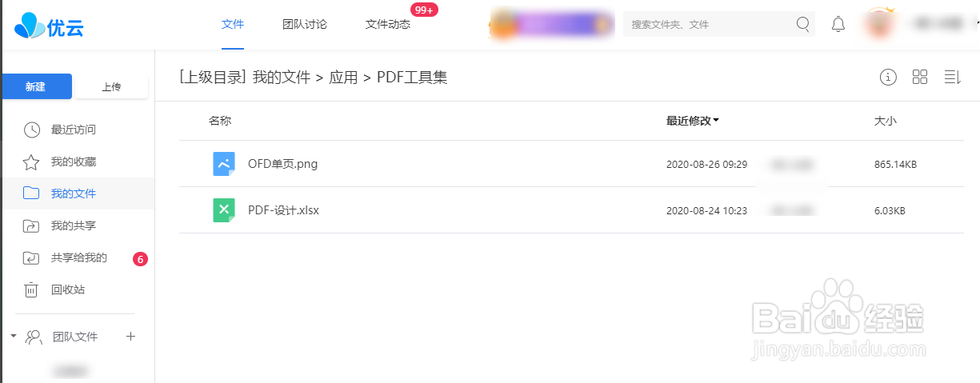980x383 pixels.
Task: Focus the 搜索文件夹、文件 search field
Action: click(708, 24)
